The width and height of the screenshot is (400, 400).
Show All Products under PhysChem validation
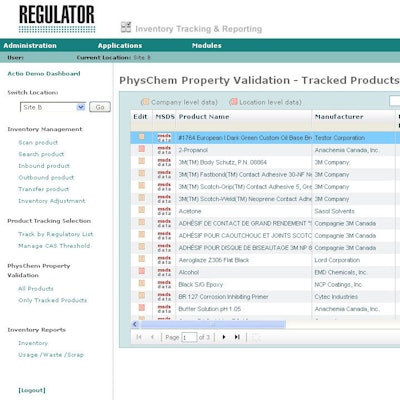(36, 289)
